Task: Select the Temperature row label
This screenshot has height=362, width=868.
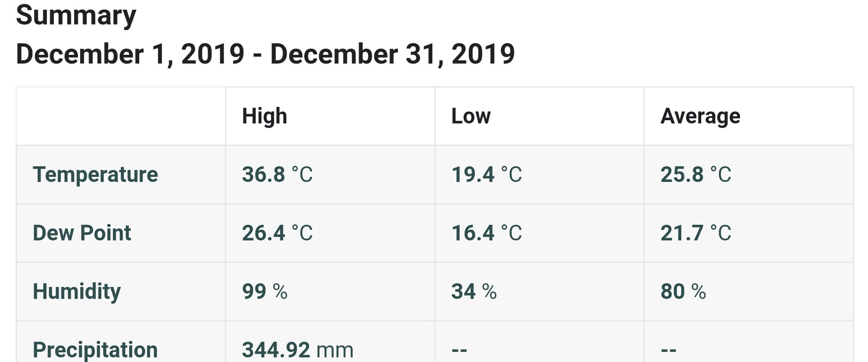Action: 95,175
